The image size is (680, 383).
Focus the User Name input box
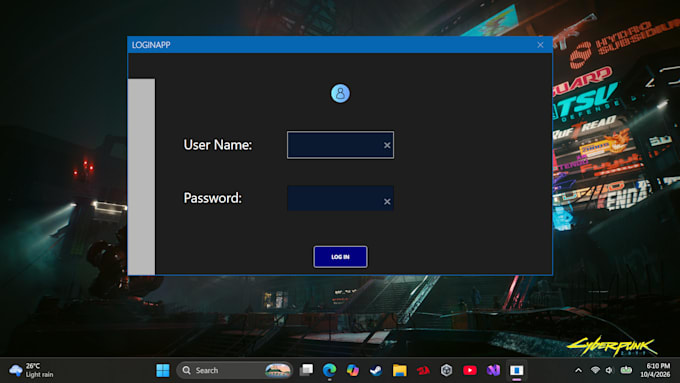(x=340, y=145)
